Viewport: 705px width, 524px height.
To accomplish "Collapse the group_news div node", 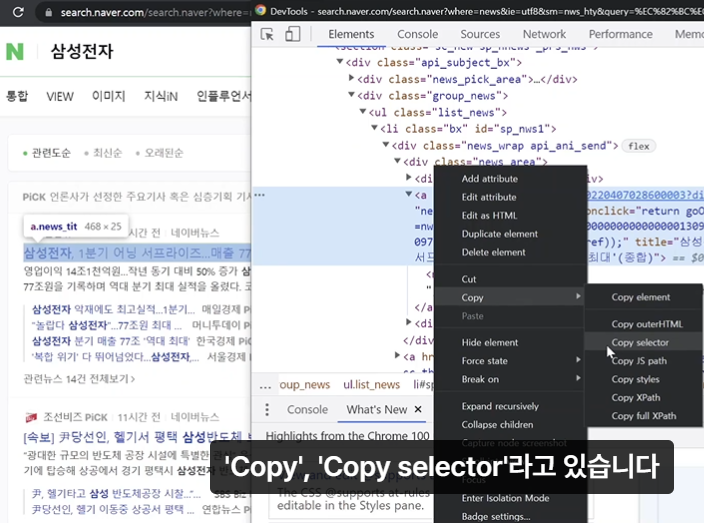I will tap(351, 95).
